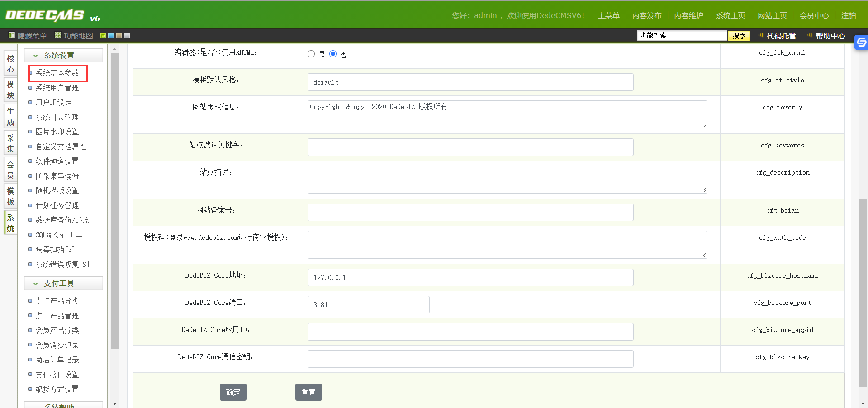The width and height of the screenshot is (868, 408).
Task: Click the sidebar scroll down arrow
Action: 114,403
